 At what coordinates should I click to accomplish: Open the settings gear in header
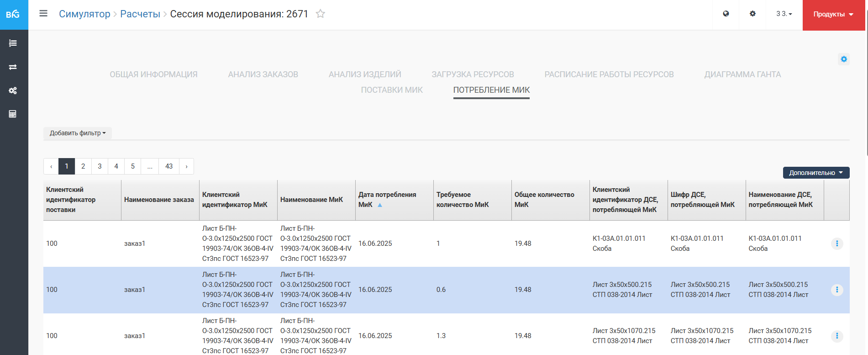(752, 14)
